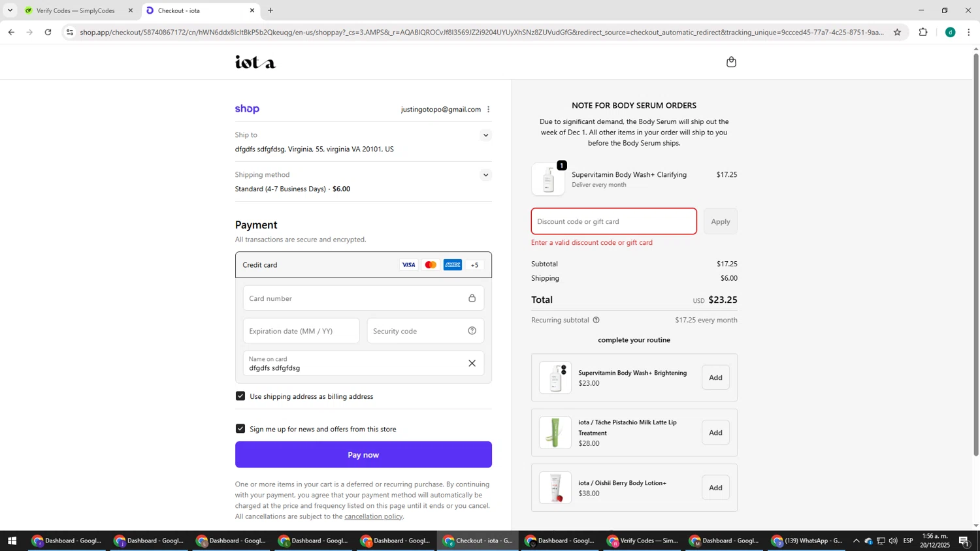Open the Verify Codes taskbar window
980x551 pixels.
click(643, 541)
